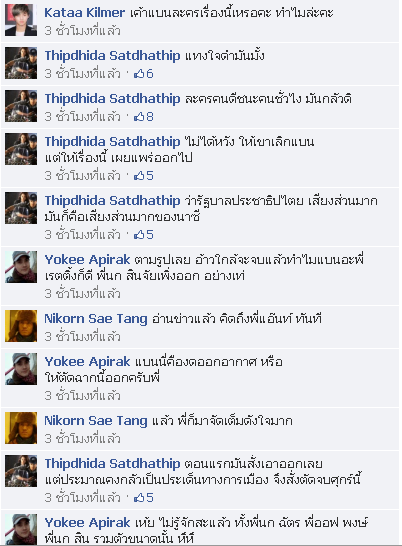Open timestamp under Yokee's 'แบนนี่คืองดออกอากาศ' comment

click(83, 396)
